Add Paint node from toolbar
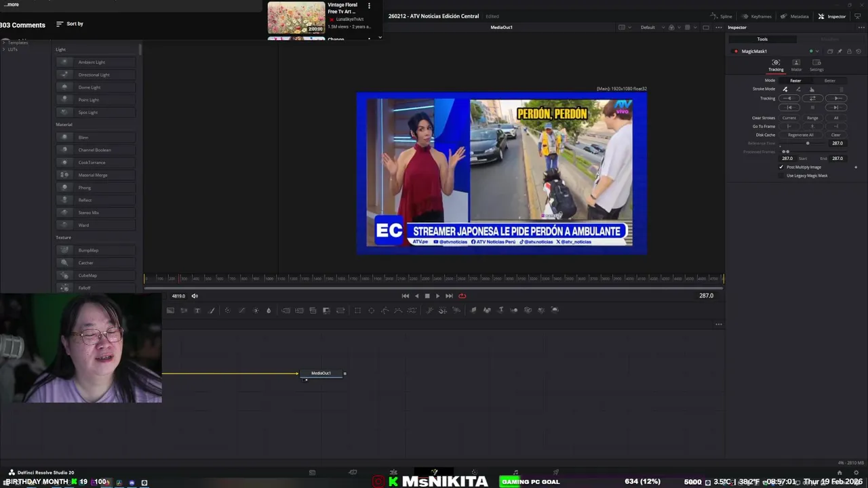The height and width of the screenshot is (488, 868). 211,310
